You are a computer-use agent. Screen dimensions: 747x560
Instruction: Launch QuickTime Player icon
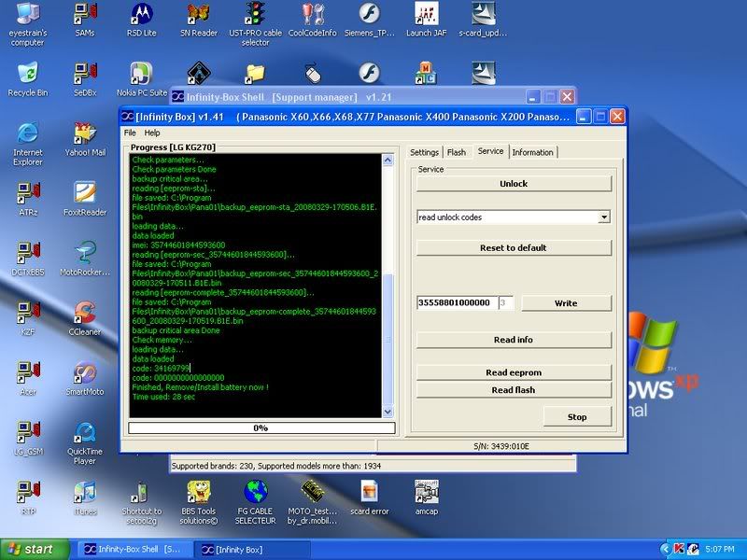85,442
